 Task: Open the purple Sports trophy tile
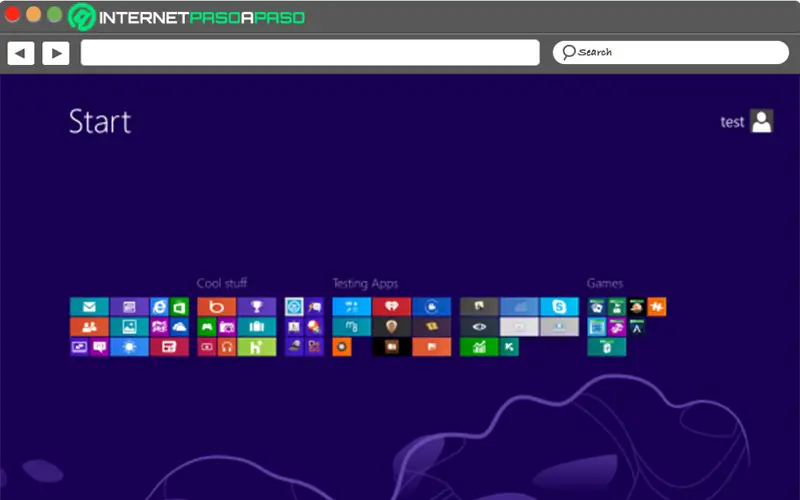257,307
